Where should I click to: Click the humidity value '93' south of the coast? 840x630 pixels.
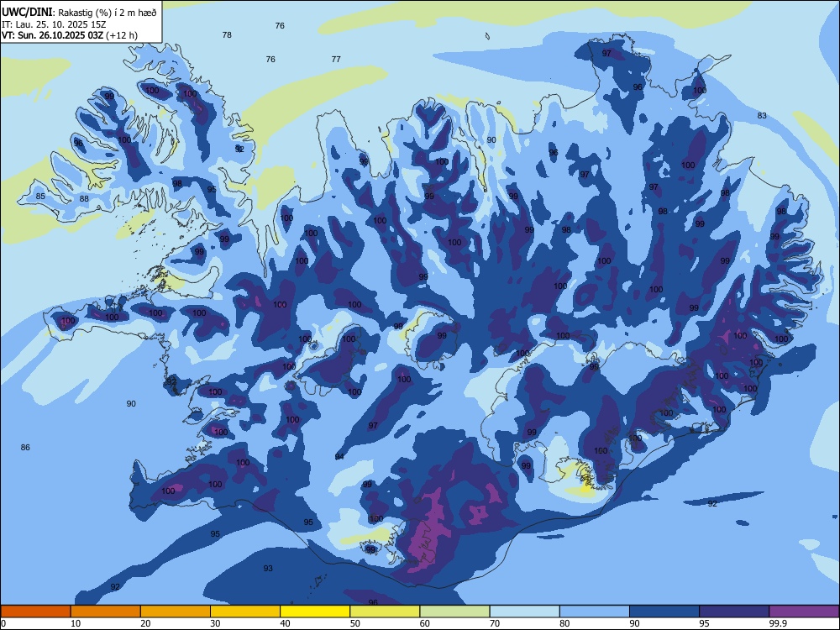(x=268, y=569)
